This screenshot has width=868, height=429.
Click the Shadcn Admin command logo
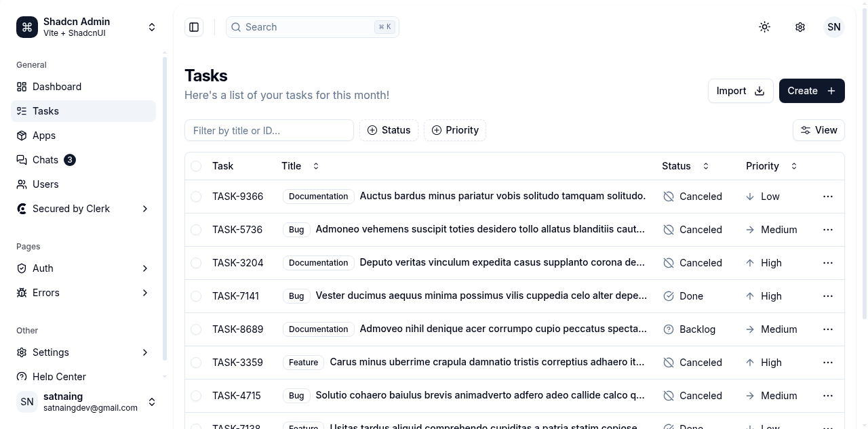click(x=27, y=27)
